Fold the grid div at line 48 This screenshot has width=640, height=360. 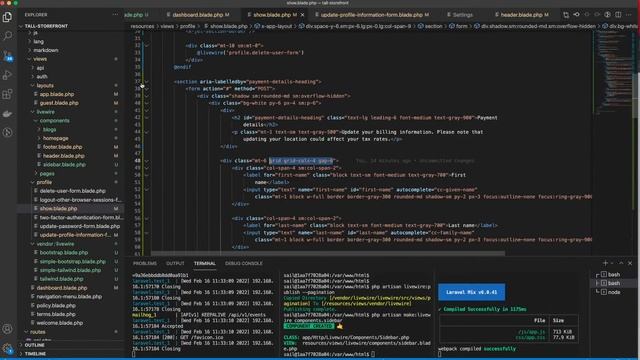click(147, 161)
